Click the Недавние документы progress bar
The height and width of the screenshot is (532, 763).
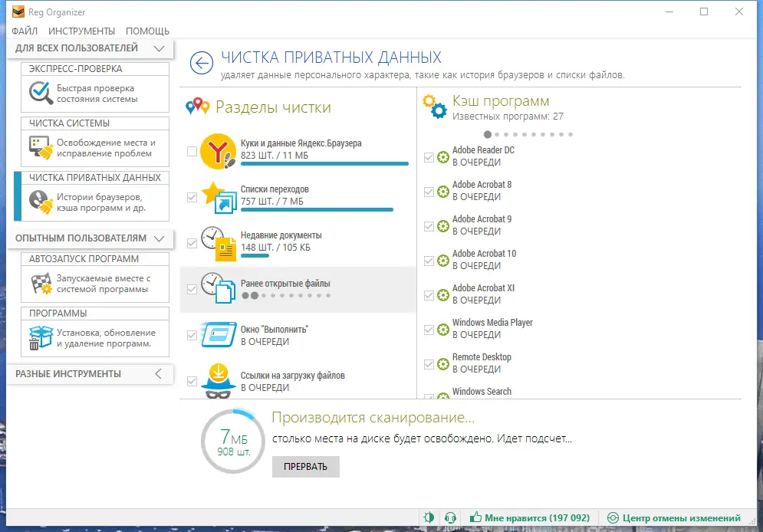click(x=255, y=255)
